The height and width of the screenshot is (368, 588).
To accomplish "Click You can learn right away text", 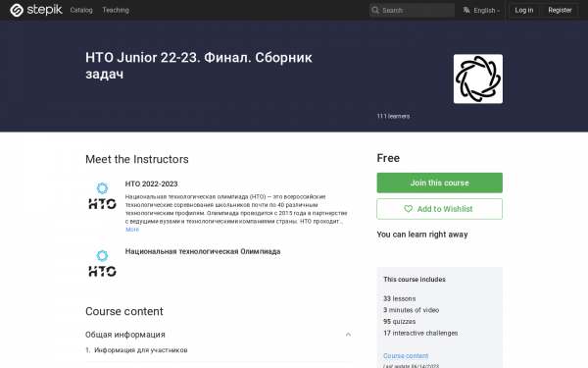I will (x=422, y=235).
